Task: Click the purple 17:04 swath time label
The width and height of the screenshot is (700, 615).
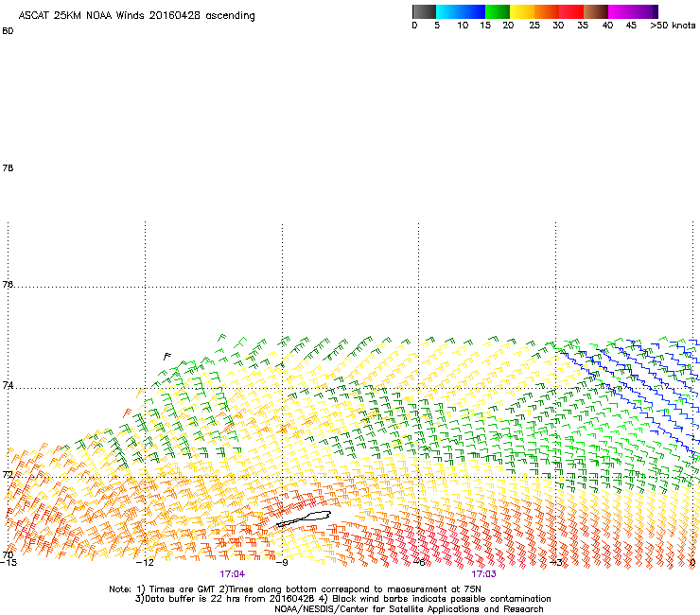Action: tap(232, 574)
